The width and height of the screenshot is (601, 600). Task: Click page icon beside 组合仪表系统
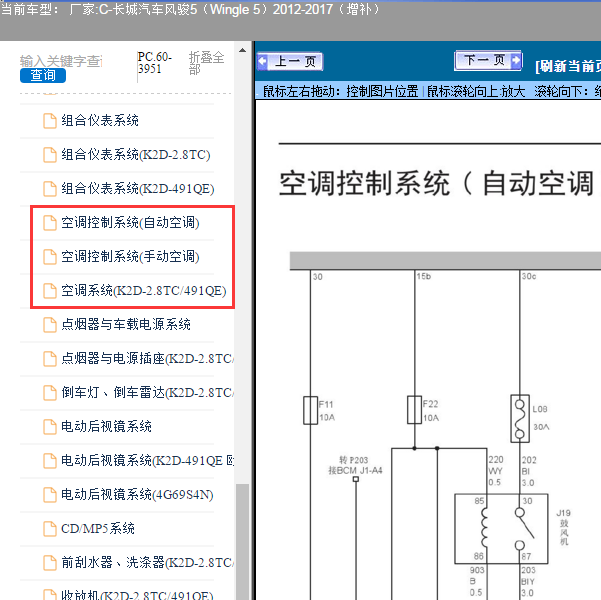[x=49, y=121]
